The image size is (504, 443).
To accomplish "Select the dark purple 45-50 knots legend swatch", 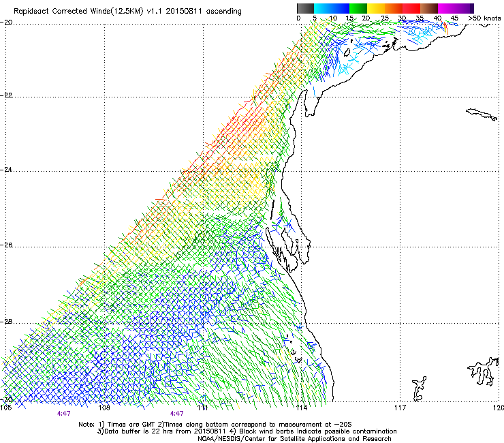I will [x=464, y=8].
